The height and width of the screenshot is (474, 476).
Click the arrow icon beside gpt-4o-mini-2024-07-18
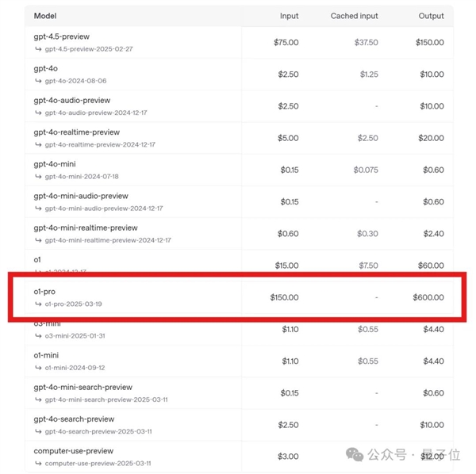click(38, 176)
